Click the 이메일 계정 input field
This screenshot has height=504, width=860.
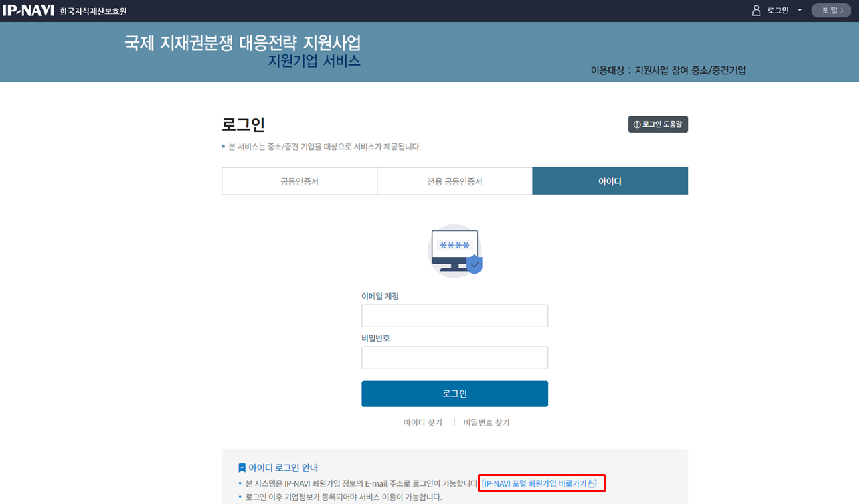pyautogui.click(x=455, y=316)
